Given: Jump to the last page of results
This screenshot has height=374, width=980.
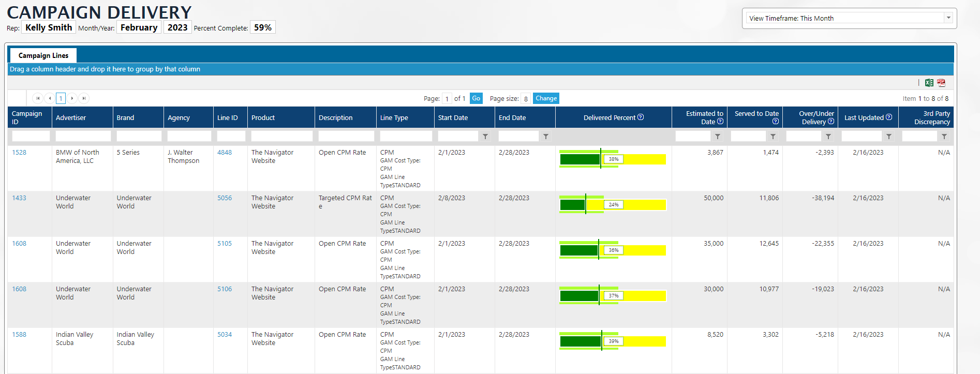Looking at the screenshot, I should pyautogui.click(x=84, y=98).
